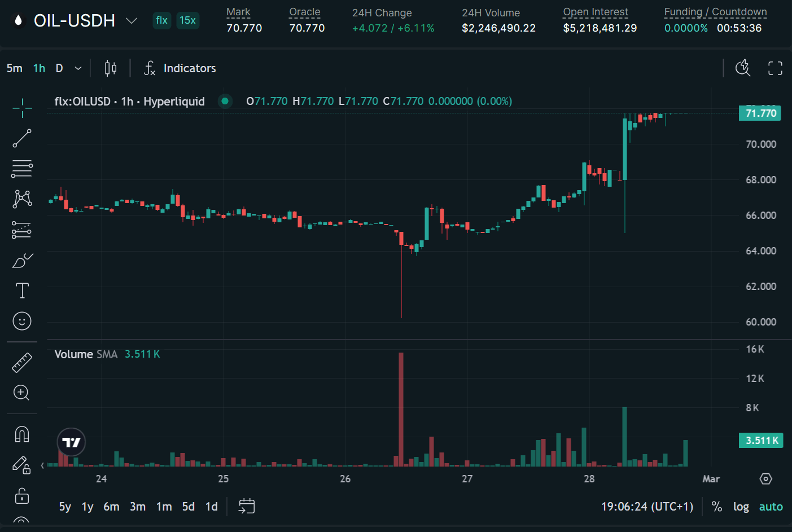This screenshot has height=532, width=792.
Task: Open the emoji icons tool
Action: pyautogui.click(x=22, y=321)
